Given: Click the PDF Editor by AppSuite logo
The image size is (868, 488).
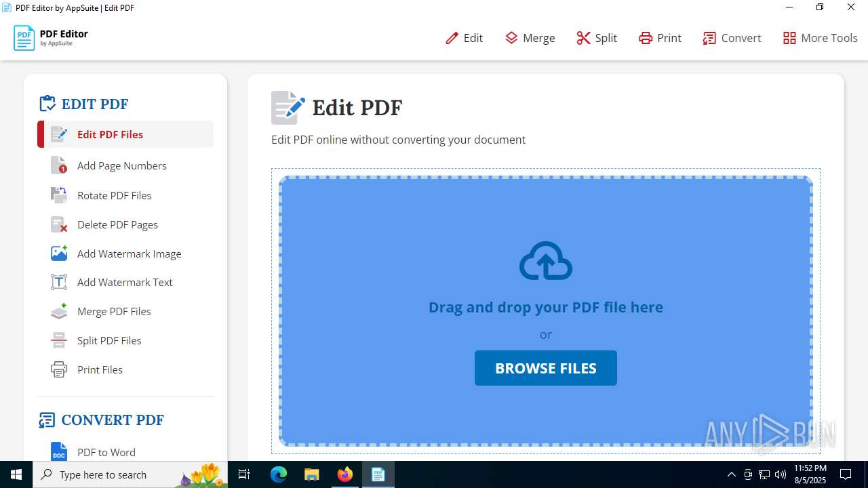Looking at the screenshot, I should pyautogui.click(x=51, y=38).
